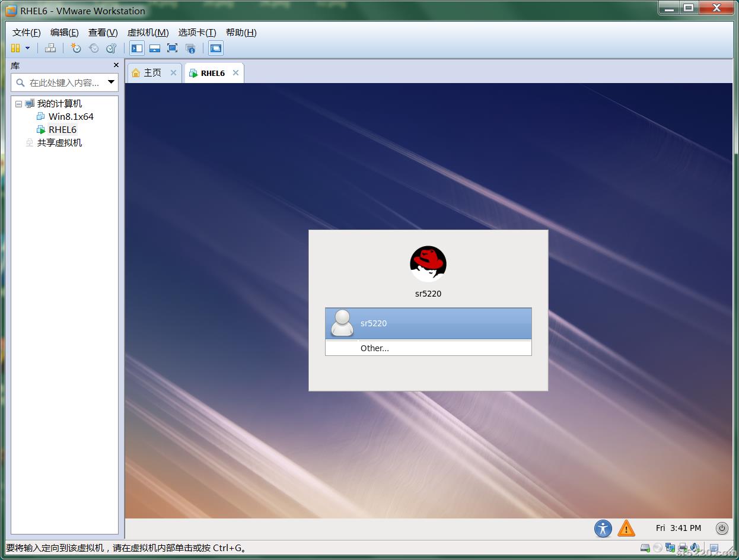Click the sr5220 user avatar icon
The width and height of the screenshot is (739, 560).
[x=342, y=323]
